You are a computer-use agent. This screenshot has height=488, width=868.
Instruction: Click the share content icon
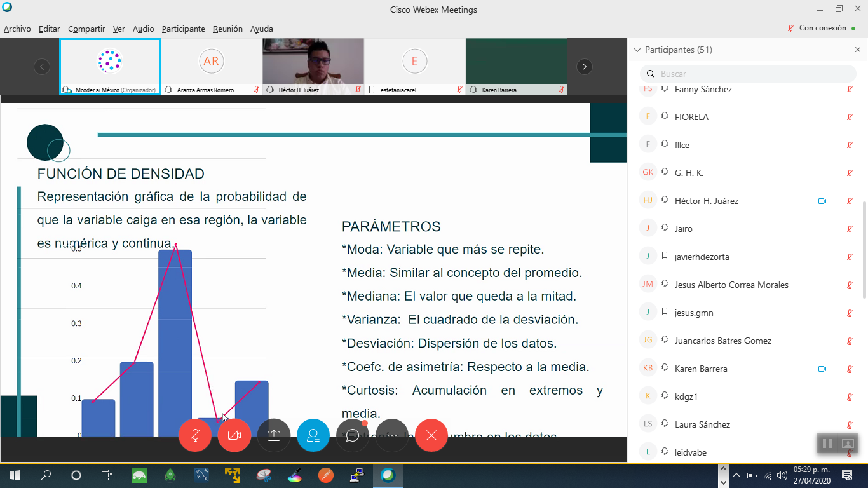(274, 435)
